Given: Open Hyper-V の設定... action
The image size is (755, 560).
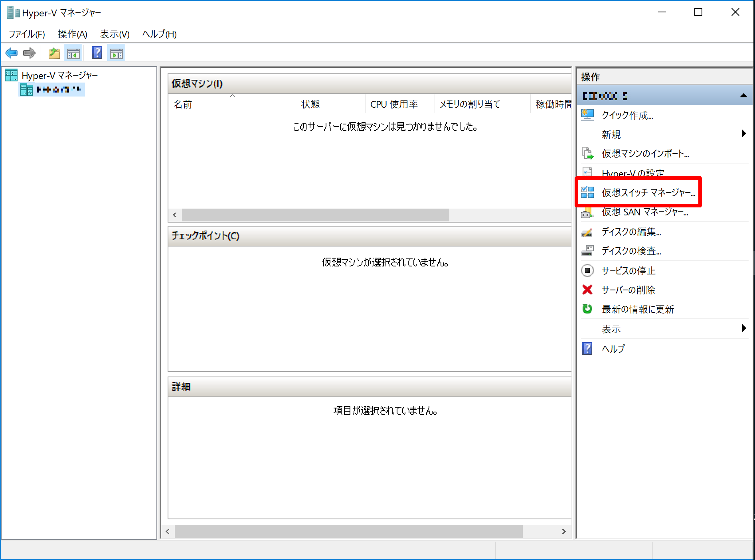Looking at the screenshot, I should click(635, 173).
